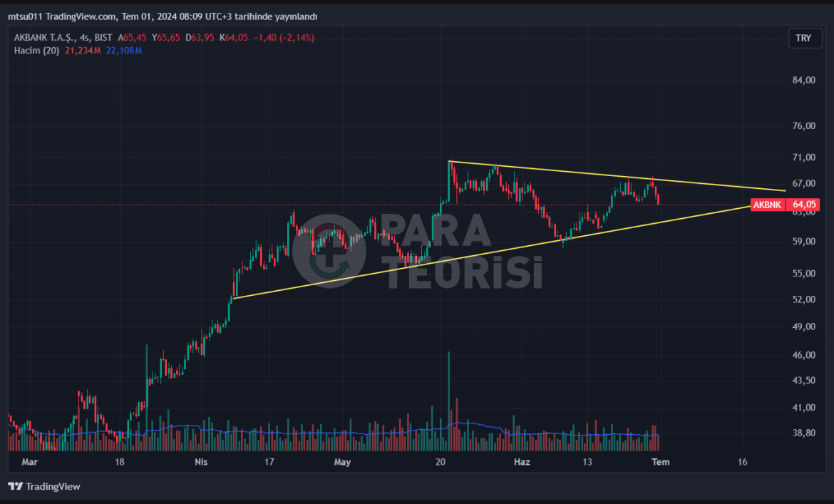This screenshot has width=834, height=504.
Task: Click the 71,00 price axis label
Action: [x=803, y=158]
